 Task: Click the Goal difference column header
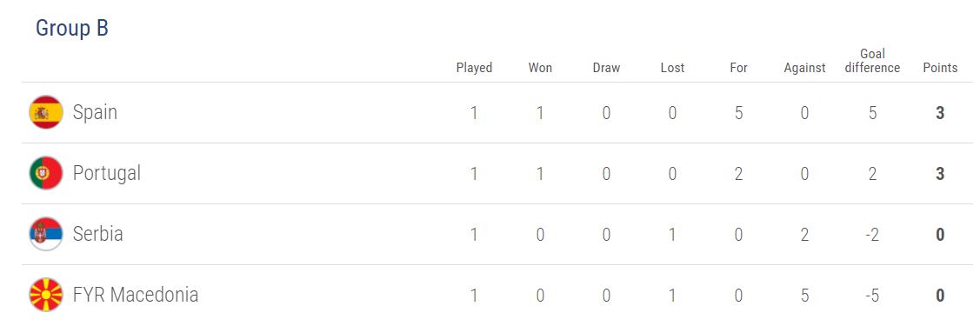point(872,61)
